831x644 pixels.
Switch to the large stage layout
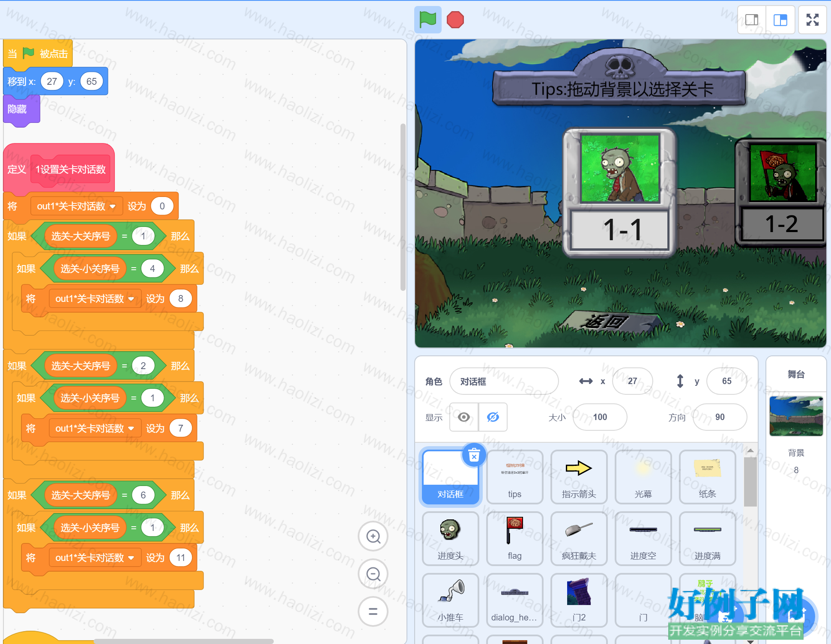pos(780,20)
